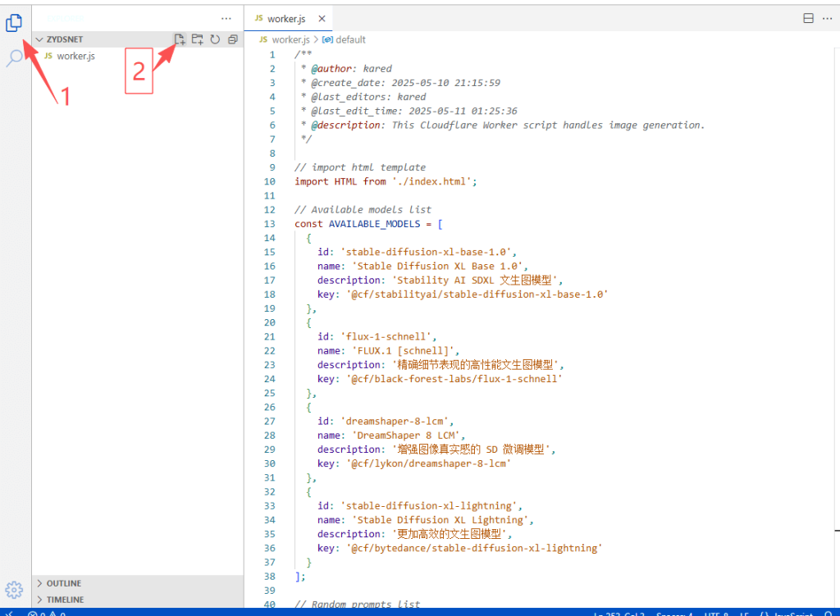Click the New Folder icon in Explorer
Screen dimensions: 840x616
click(x=197, y=39)
